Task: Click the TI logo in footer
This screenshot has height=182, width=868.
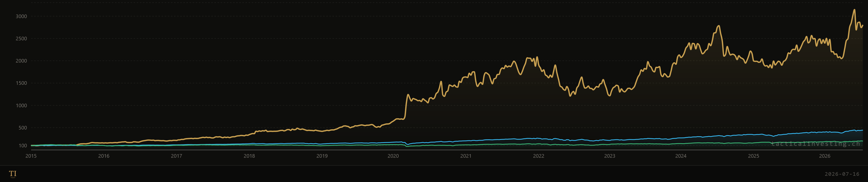Action: click(x=13, y=173)
